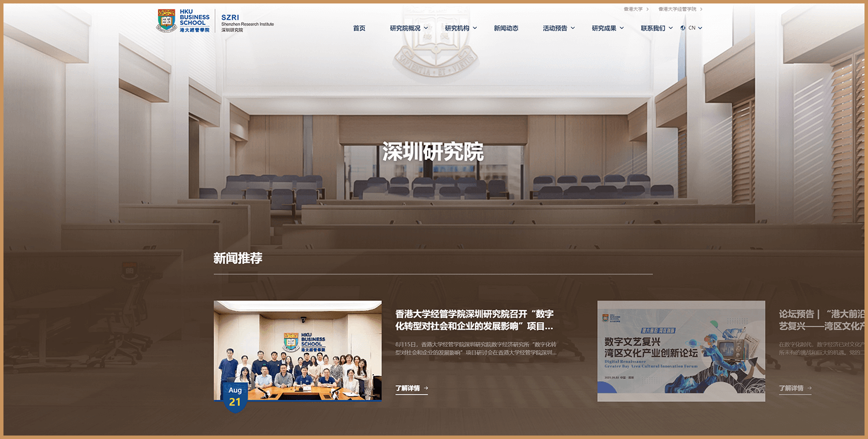The height and width of the screenshot is (439, 868).
Task: Click arrow icon beside first 了解详情
Action: 426,388
